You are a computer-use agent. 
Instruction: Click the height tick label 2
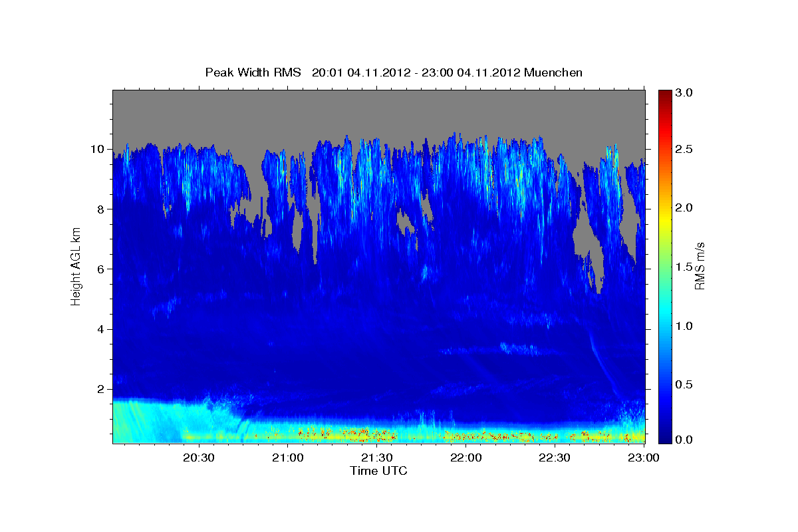[102, 389]
